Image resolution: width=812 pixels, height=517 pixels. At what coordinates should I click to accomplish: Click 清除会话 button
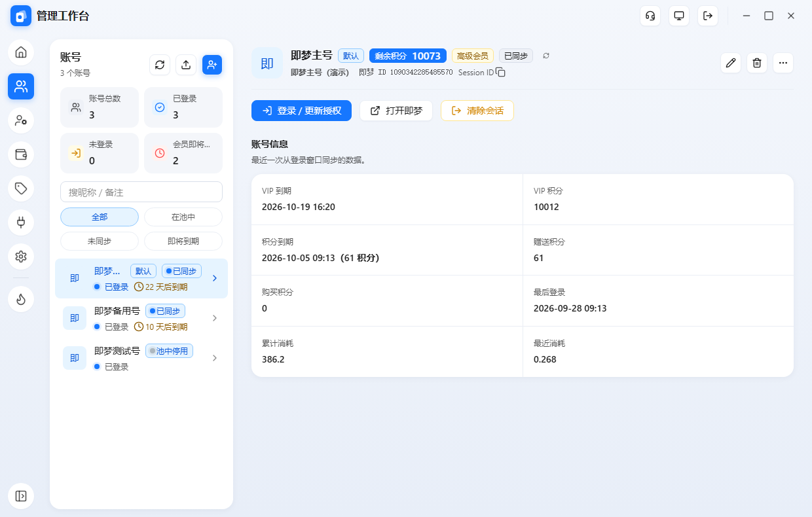point(477,111)
